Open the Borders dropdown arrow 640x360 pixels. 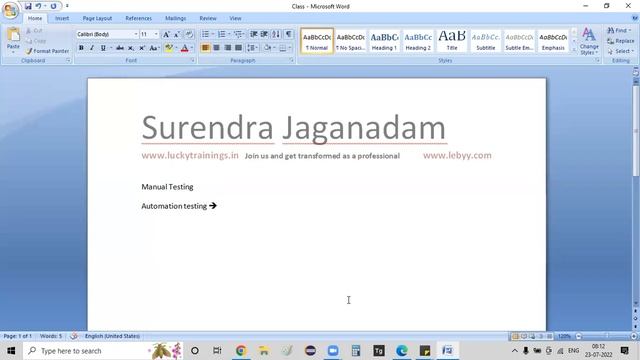[290, 48]
